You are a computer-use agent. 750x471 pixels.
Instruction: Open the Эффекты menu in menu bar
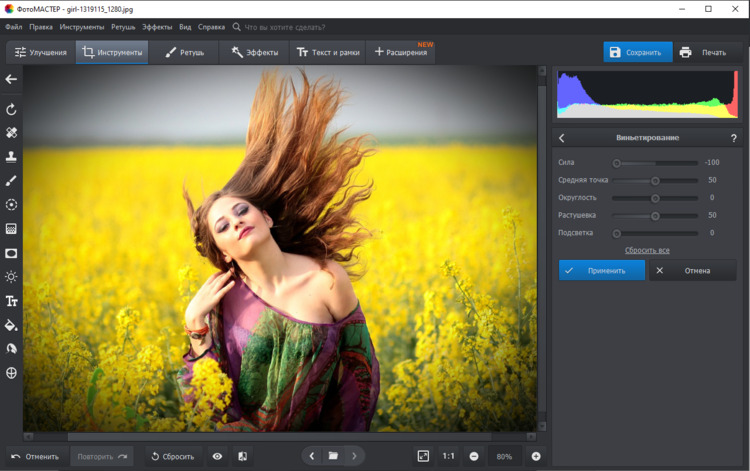[156, 27]
